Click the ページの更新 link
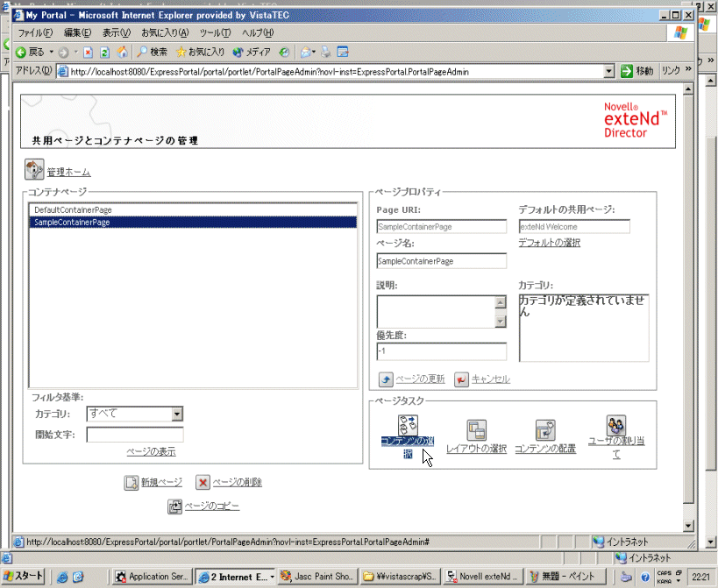718x588 pixels. tap(420, 379)
